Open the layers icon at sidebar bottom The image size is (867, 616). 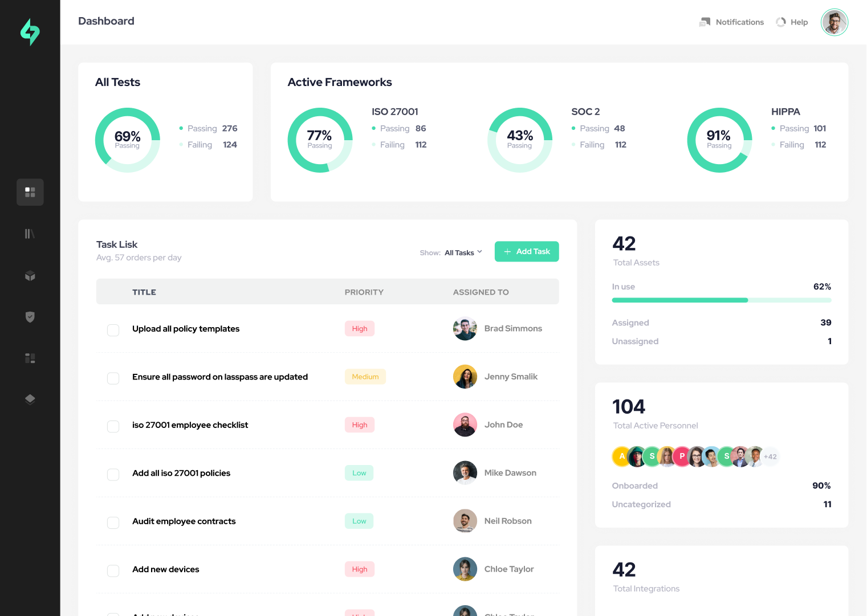30,399
